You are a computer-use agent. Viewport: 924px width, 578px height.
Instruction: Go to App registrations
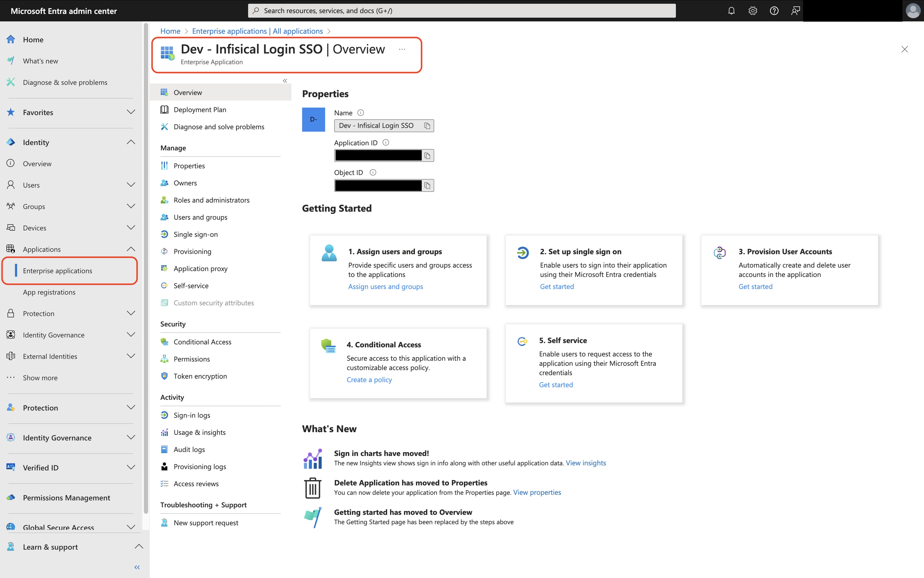pyautogui.click(x=49, y=292)
